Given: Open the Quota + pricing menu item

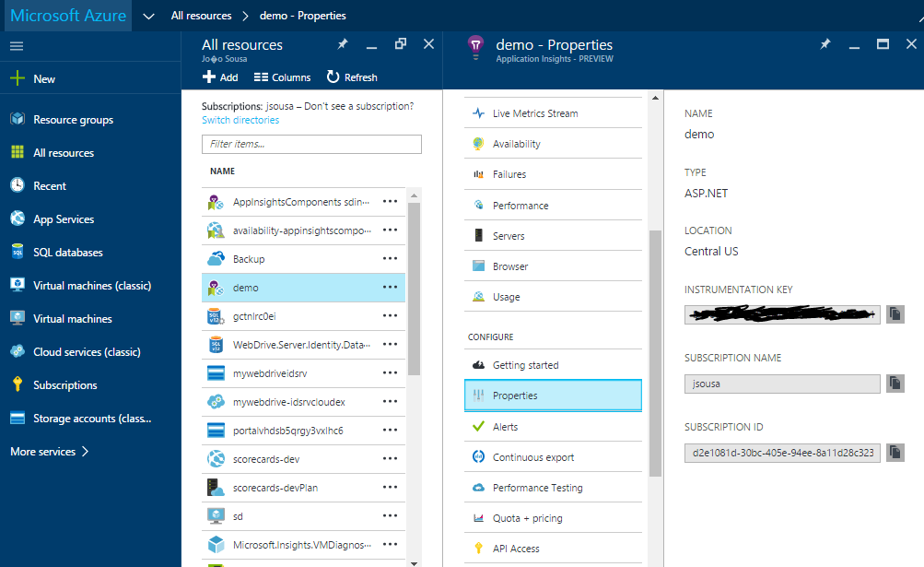Looking at the screenshot, I should [553, 518].
